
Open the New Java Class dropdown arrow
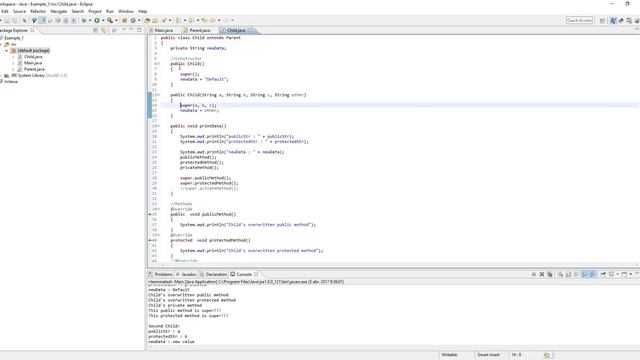click(139, 20)
